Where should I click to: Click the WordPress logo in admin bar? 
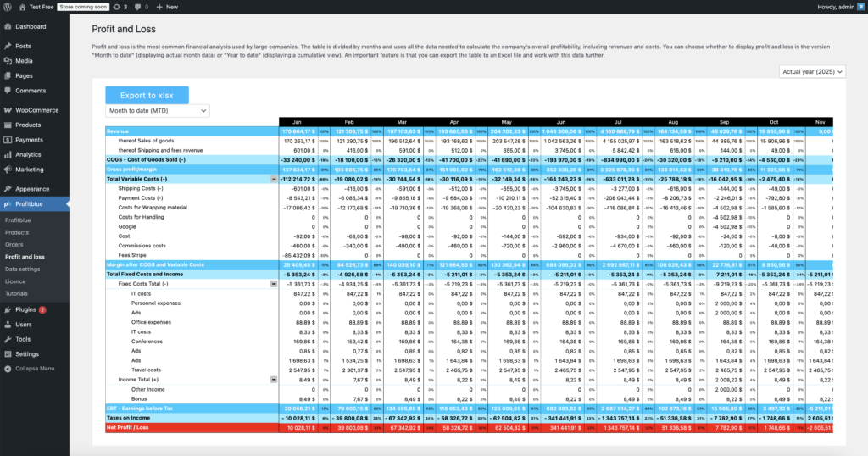tap(8, 6)
